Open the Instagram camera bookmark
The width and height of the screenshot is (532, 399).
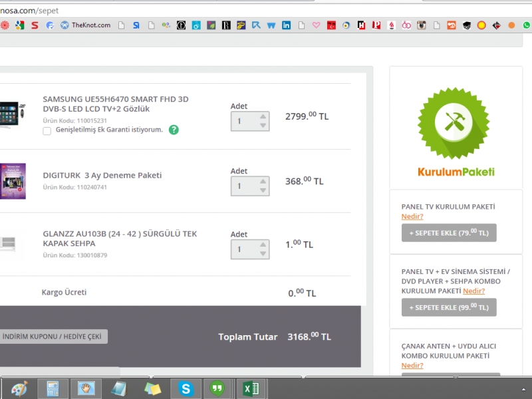tap(421, 25)
